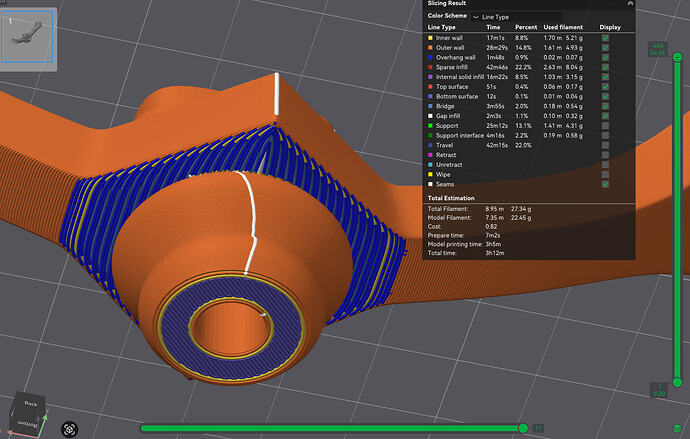Show Retract points via checkbox
This screenshot has width=690, height=439.
(606, 155)
